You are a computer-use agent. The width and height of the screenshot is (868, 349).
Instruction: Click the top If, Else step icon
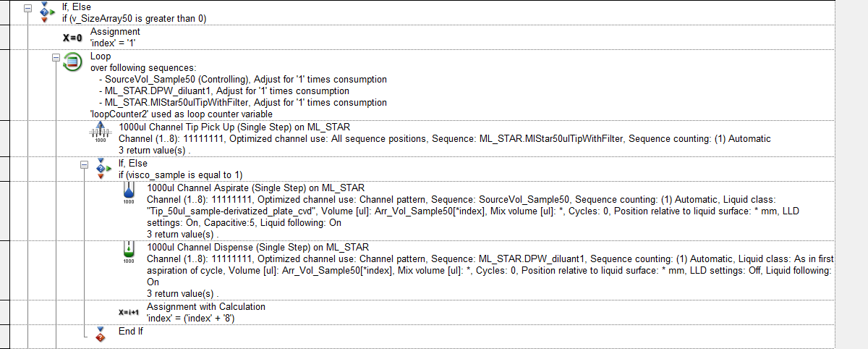coord(45,12)
